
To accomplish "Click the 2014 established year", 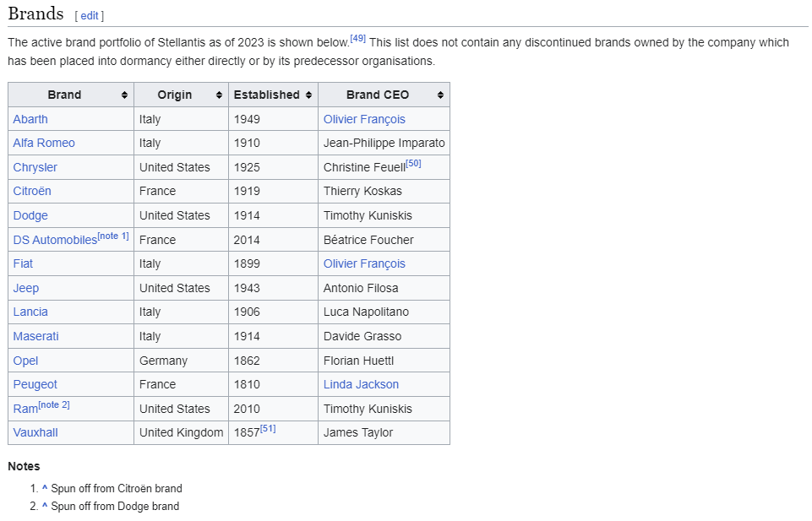I will click(247, 240).
